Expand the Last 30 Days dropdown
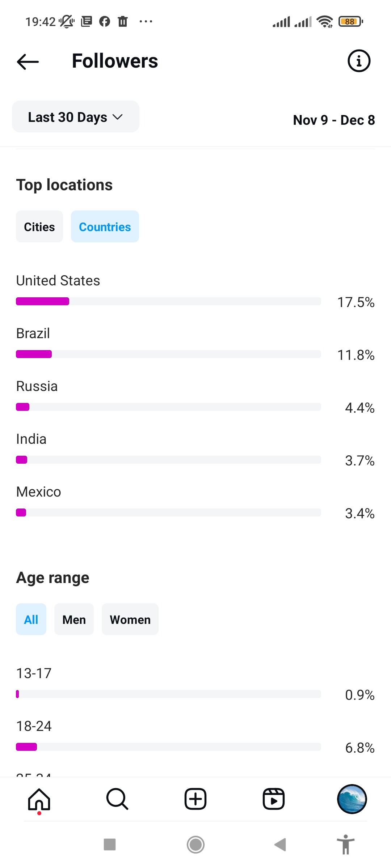Viewport: 391px width, 868px height. [76, 117]
